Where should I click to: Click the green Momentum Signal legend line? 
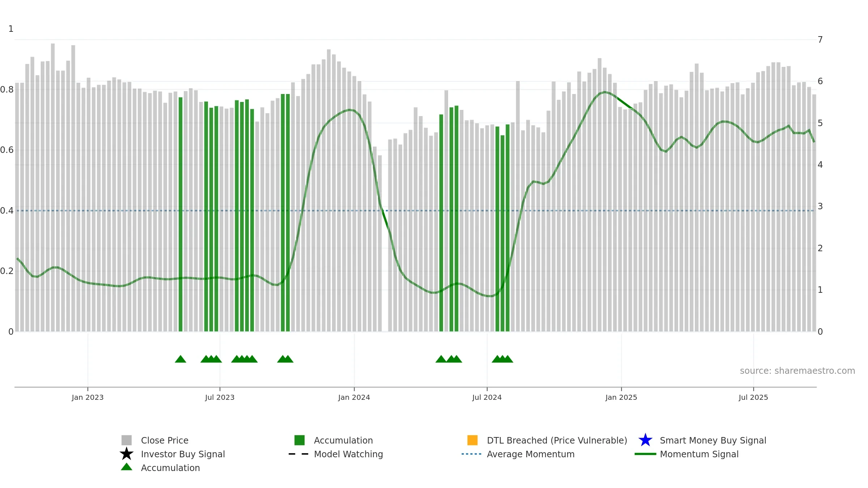pyautogui.click(x=645, y=454)
